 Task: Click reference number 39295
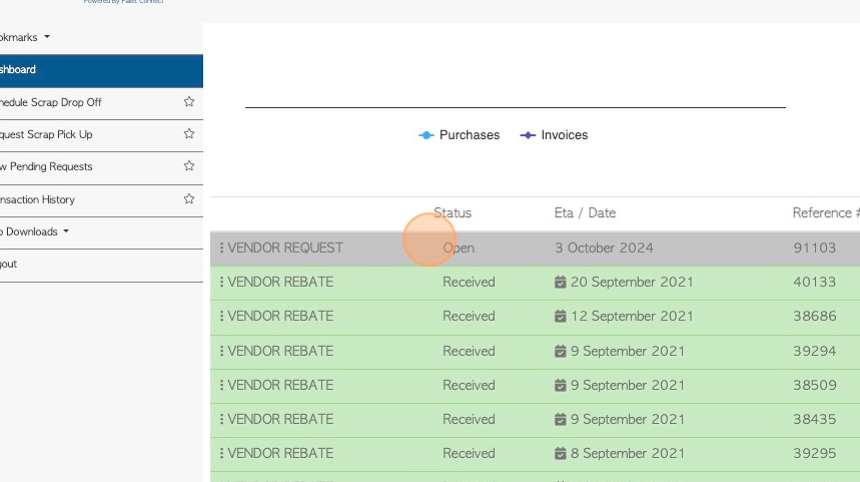click(x=814, y=453)
